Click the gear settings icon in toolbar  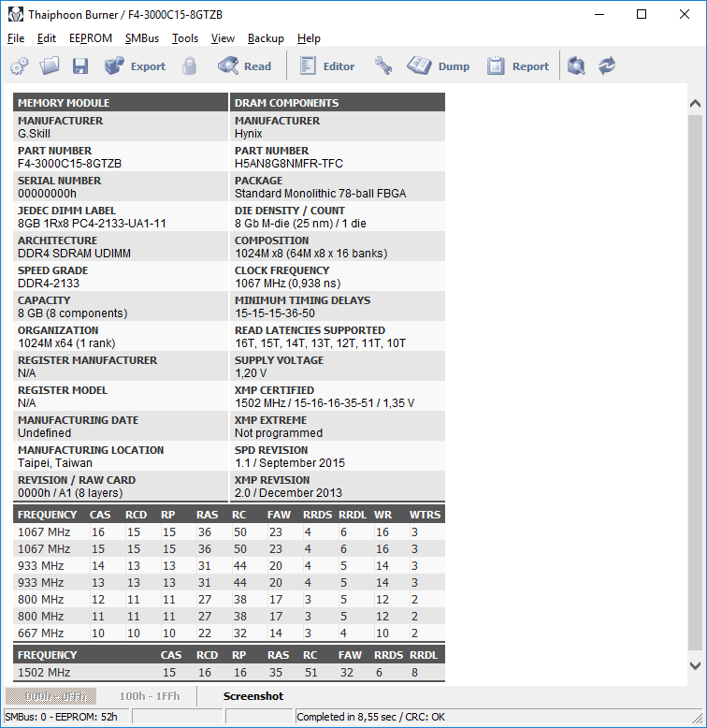19,66
